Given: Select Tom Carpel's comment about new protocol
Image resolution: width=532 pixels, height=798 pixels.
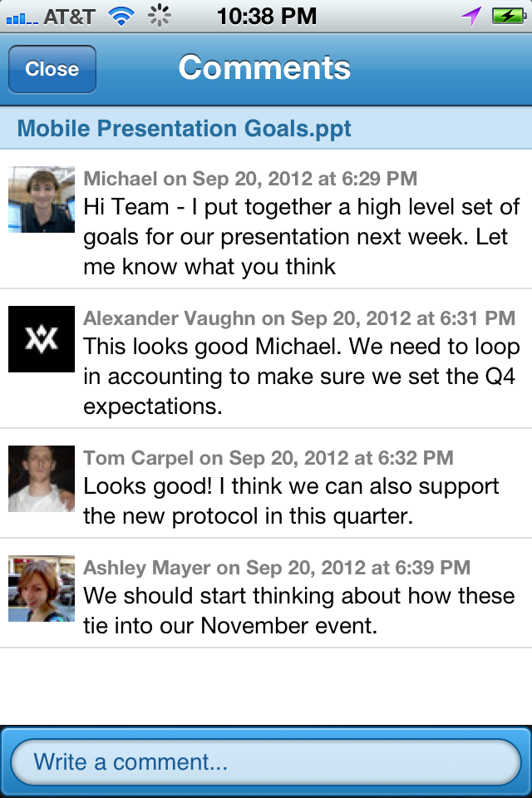Looking at the screenshot, I should click(291, 501).
